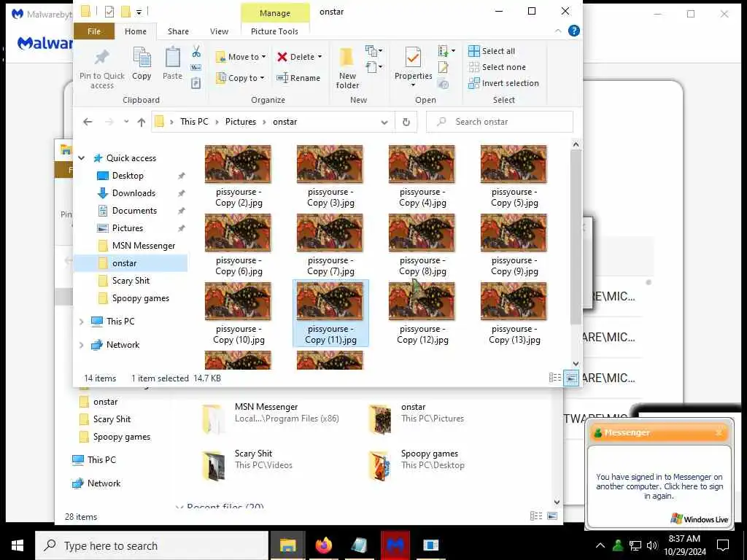Open volume control in system tray
Viewport: 747px width, 560px height.
point(652,545)
